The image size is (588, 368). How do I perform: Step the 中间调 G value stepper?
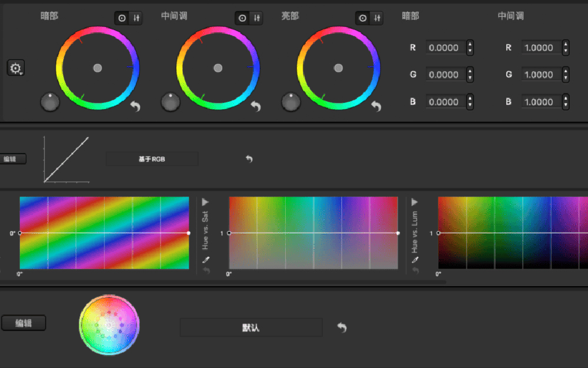tap(566, 75)
